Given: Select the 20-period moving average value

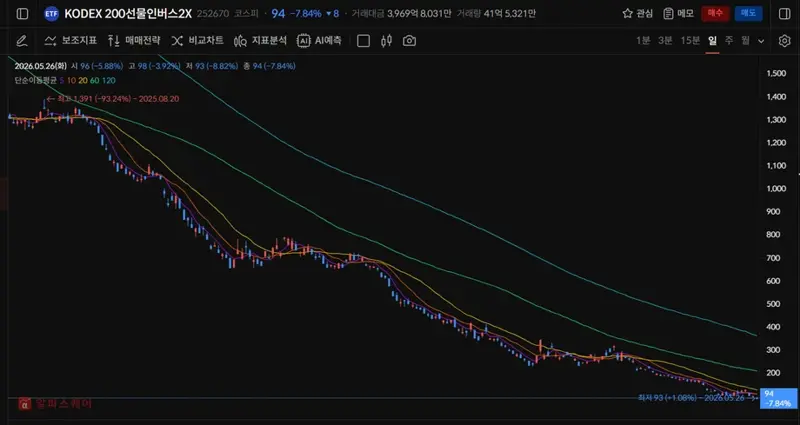Looking at the screenshot, I should (x=83, y=81).
